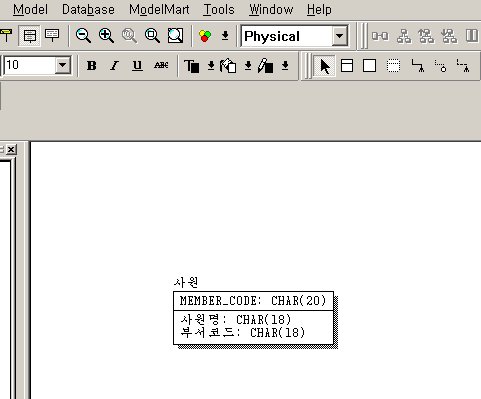Screen dimensions: 481x399
Task: Open the Database menu
Action: point(88,9)
